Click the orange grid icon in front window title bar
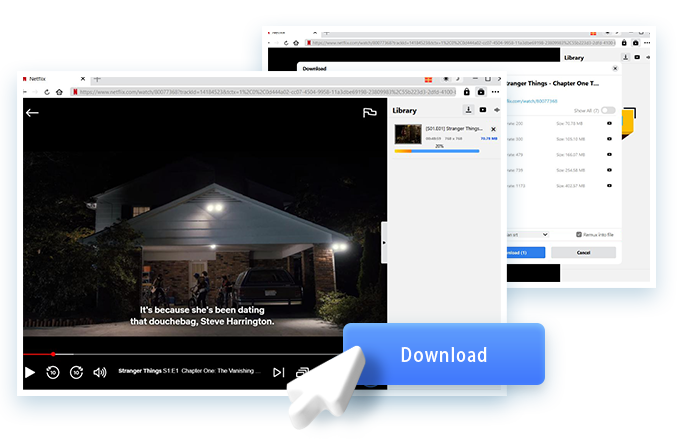 (428, 79)
